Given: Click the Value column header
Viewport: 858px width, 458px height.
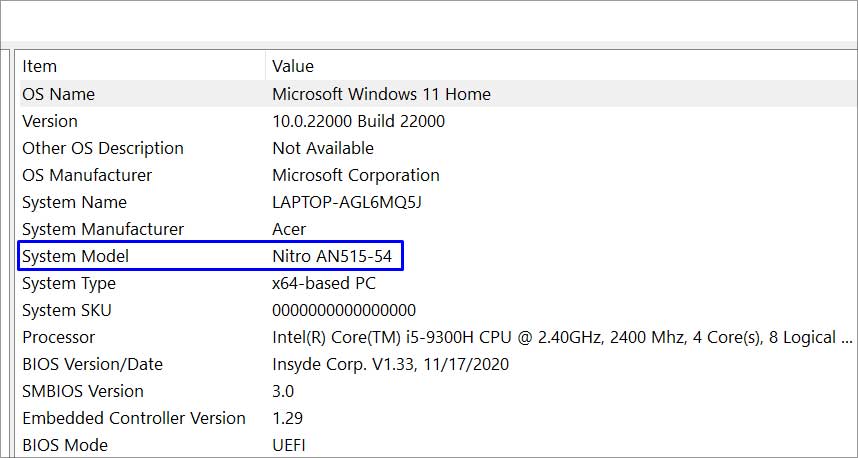Looking at the screenshot, I should [x=562, y=66].
